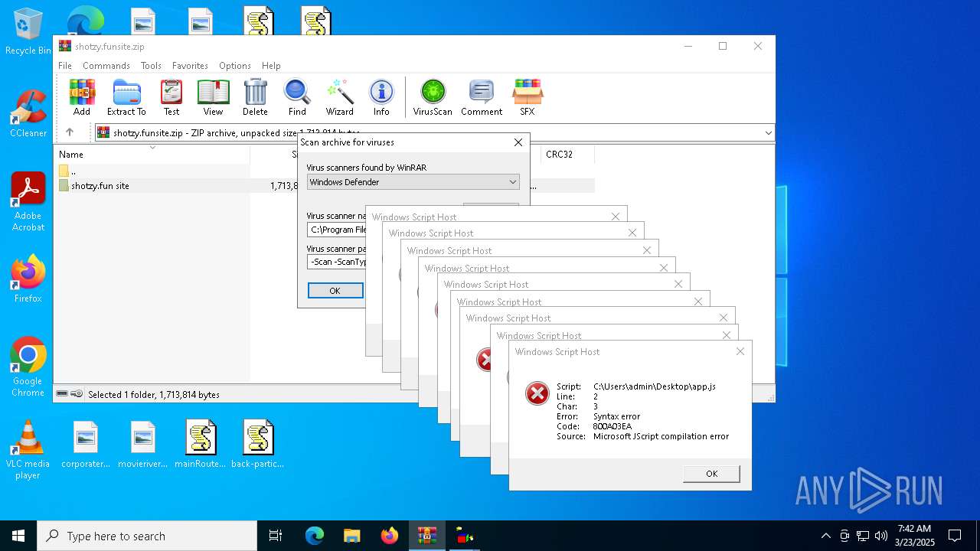Select Google Chrome desktop shortcut
The image size is (980, 551).
(28, 367)
